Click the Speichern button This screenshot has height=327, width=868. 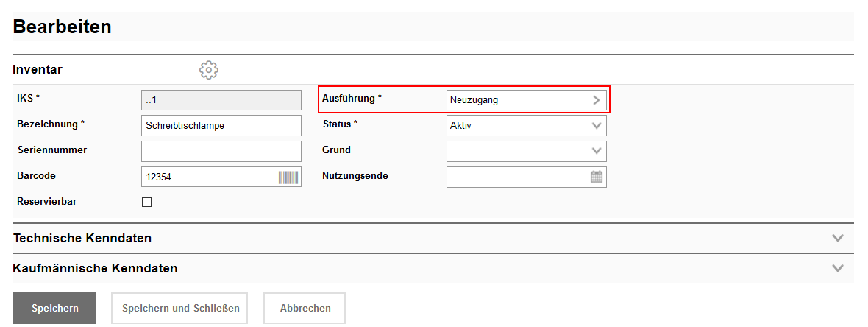click(54, 308)
